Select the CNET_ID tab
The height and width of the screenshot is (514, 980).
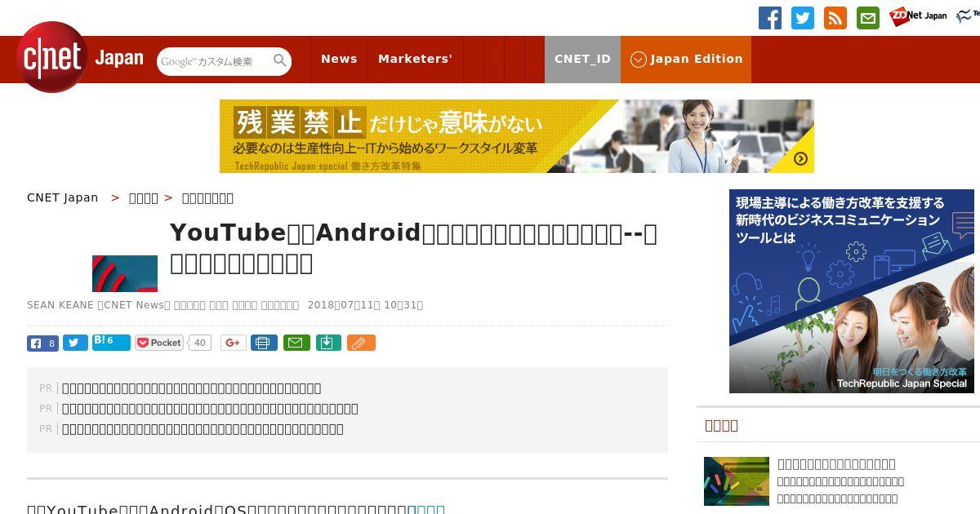pyautogui.click(x=582, y=59)
